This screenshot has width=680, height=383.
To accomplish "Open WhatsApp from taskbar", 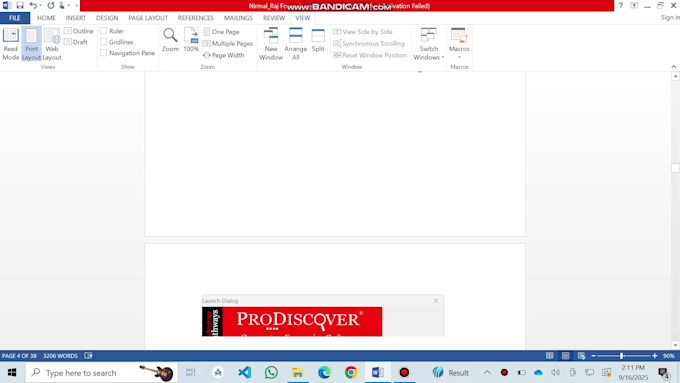I will (x=271, y=373).
